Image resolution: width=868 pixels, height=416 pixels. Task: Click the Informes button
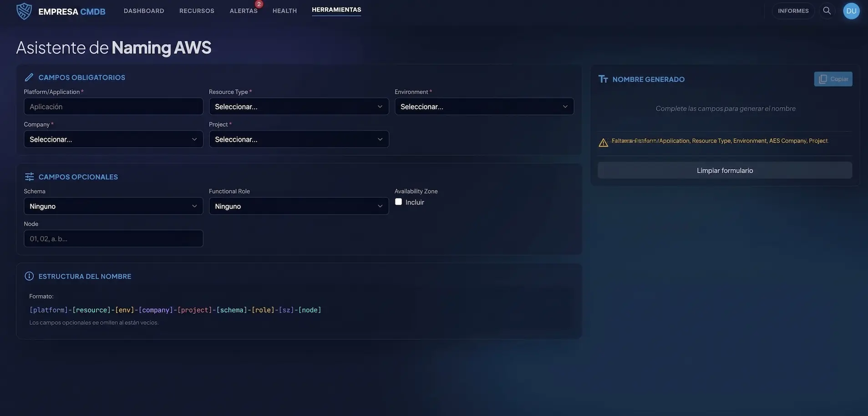tap(793, 11)
